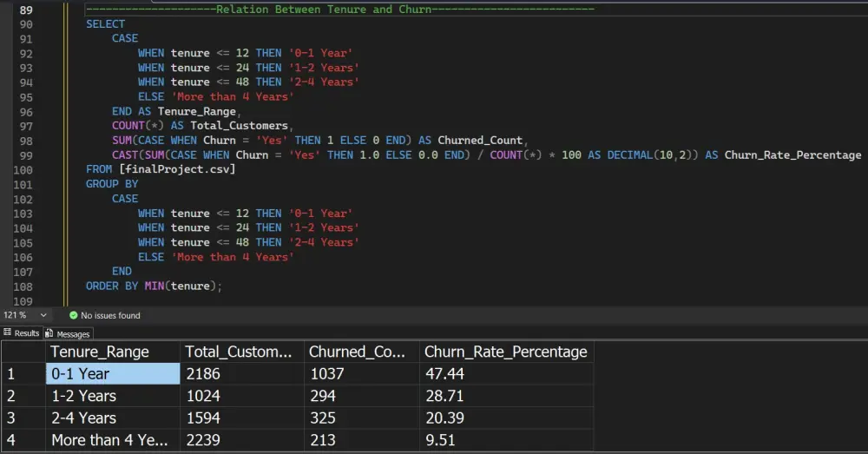This screenshot has height=454, width=868.
Task: Click the cell with value 2239
Action: 242,440
